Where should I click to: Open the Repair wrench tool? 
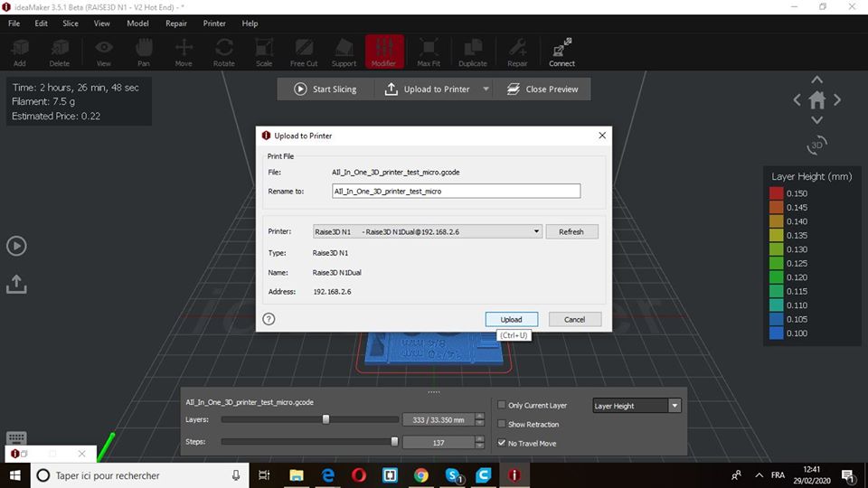(517, 52)
